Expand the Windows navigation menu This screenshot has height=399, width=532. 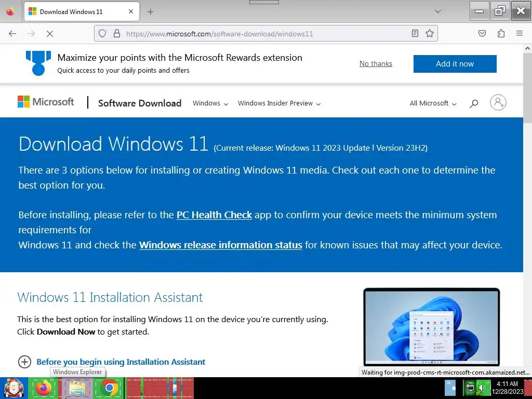pos(210,103)
